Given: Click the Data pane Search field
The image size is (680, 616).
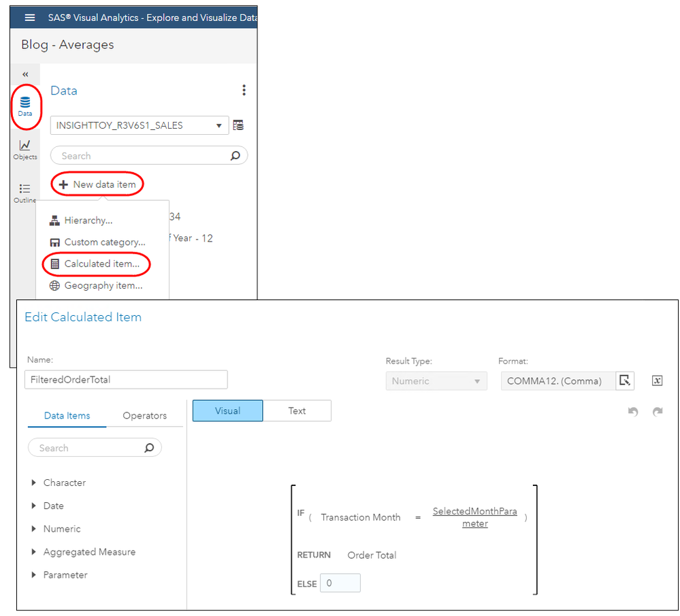Looking at the screenshot, I should [x=149, y=155].
